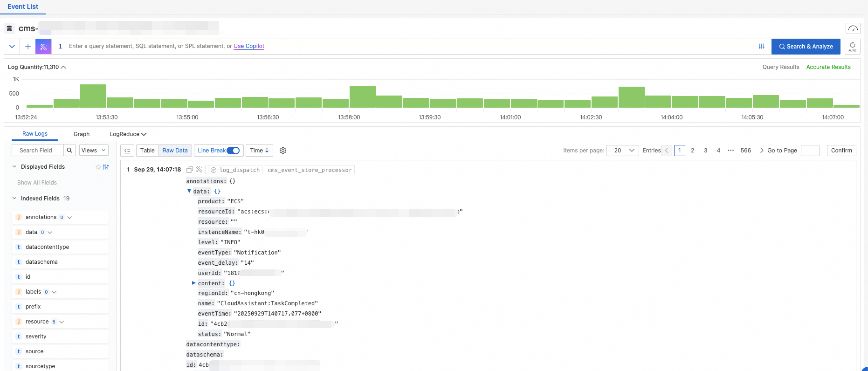Open the log display settings gear
Viewport: 868px width, 371px height.
[x=283, y=151]
